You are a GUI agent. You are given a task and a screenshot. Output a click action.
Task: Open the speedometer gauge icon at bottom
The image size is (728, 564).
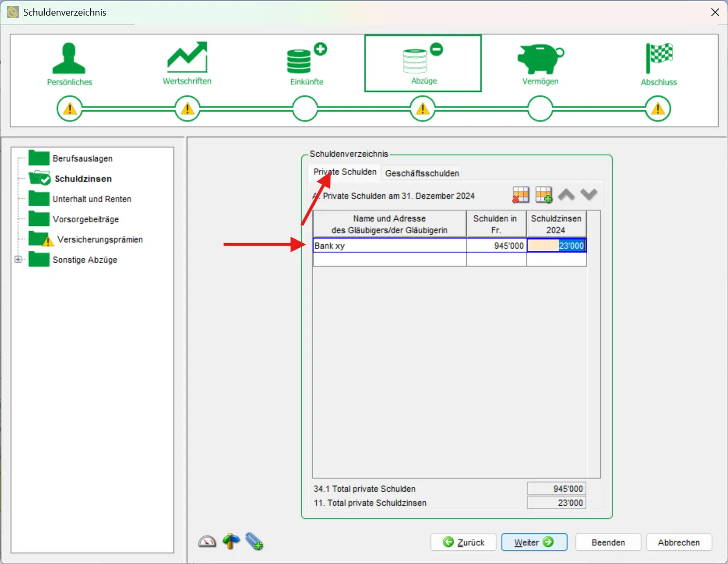point(207,542)
